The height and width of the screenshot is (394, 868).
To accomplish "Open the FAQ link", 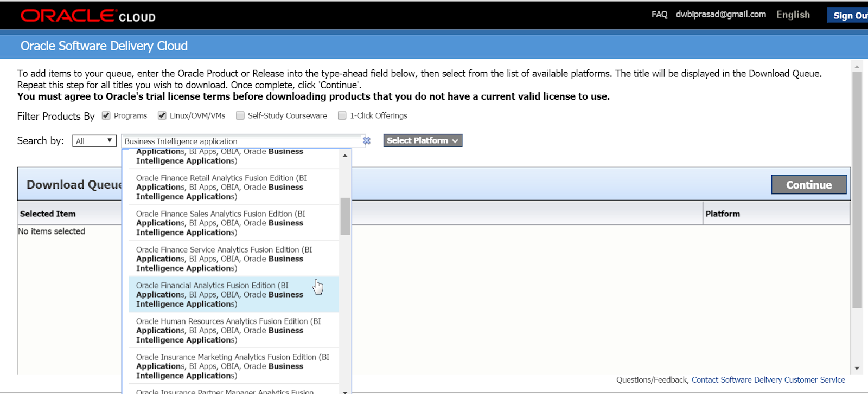I will [660, 14].
